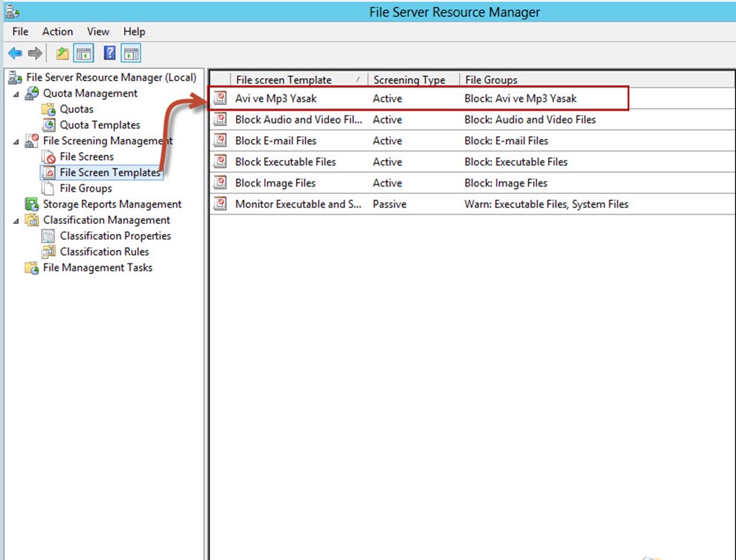Collapse the File Screening Management tree node
The height and width of the screenshot is (560, 736).
pos(16,142)
